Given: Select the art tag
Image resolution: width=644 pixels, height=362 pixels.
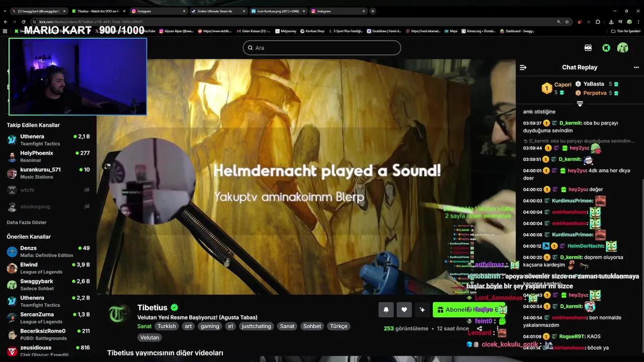Looking at the screenshot, I should coord(188,326).
